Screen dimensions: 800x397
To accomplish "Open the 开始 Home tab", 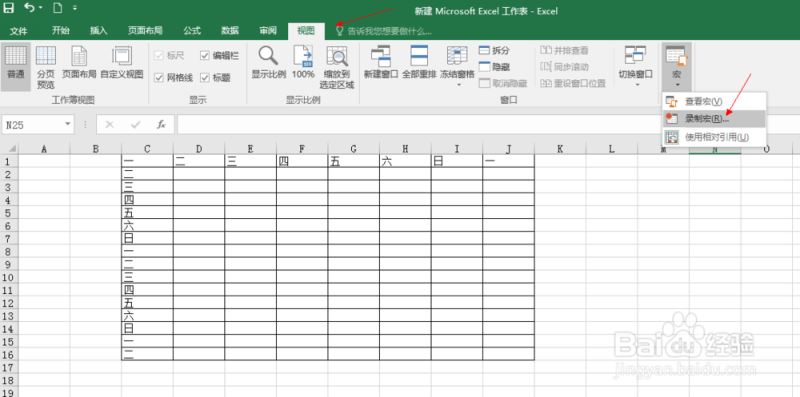I will [x=61, y=31].
